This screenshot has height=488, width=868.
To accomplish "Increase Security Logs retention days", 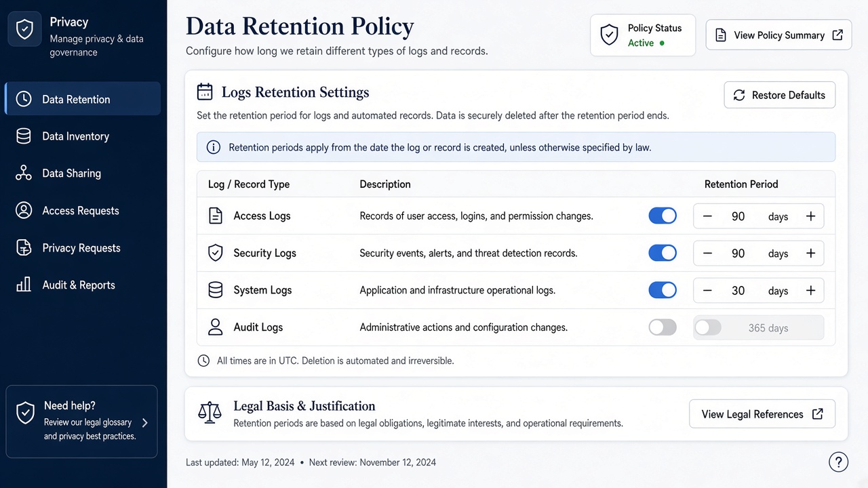I will click(x=810, y=253).
